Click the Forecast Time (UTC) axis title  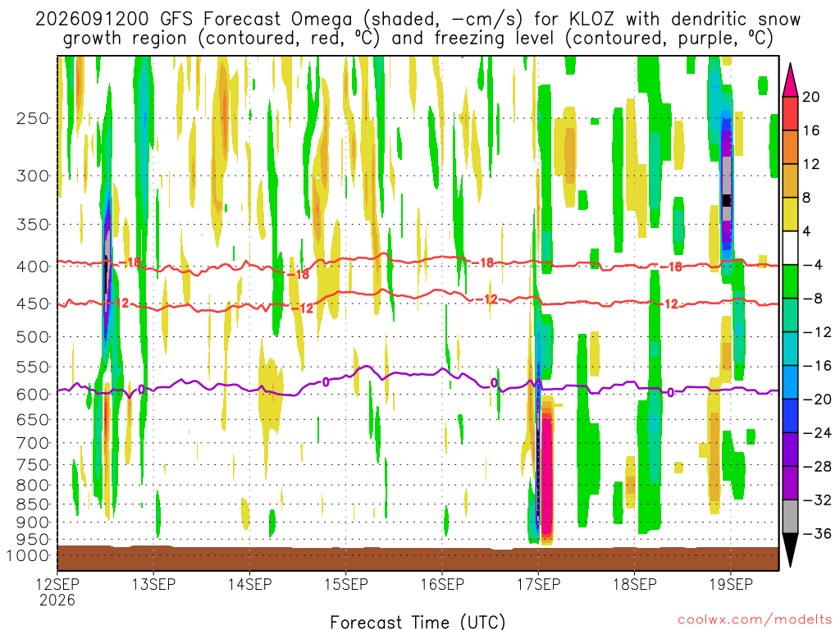418,622
